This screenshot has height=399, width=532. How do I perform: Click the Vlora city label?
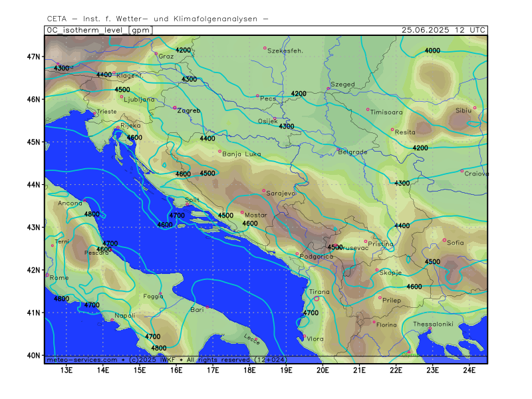[315, 339]
